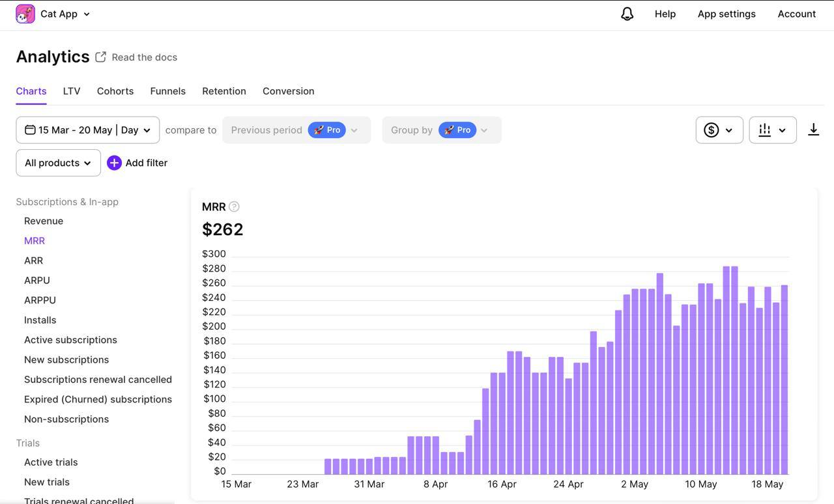The width and height of the screenshot is (834, 504).
Task: Expand the All products dropdown
Action: (58, 163)
